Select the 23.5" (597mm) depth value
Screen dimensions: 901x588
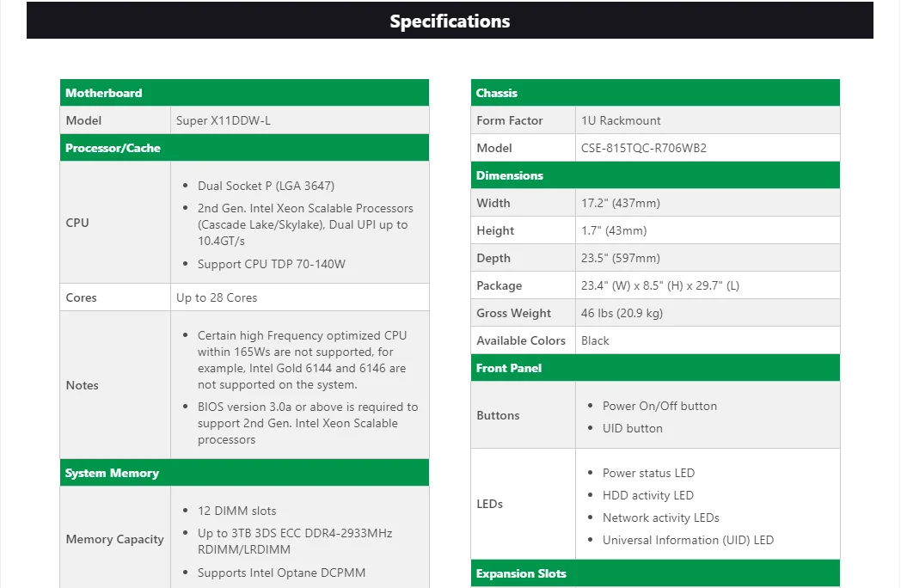coord(621,259)
